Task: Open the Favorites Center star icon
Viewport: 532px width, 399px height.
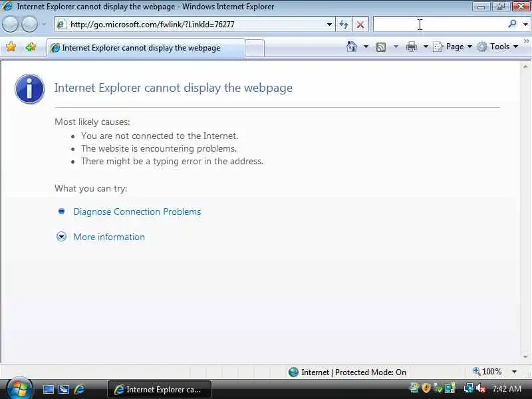Action: [11, 47]
